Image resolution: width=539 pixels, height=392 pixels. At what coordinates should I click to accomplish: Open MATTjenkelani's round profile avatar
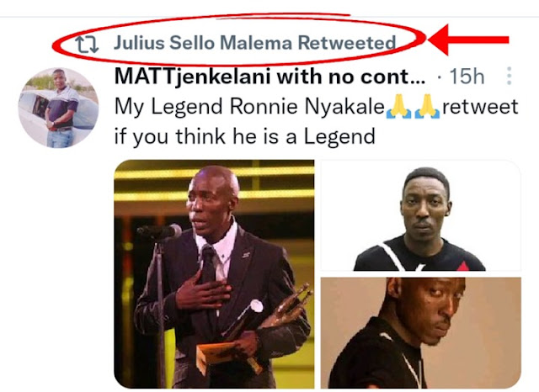58,108
